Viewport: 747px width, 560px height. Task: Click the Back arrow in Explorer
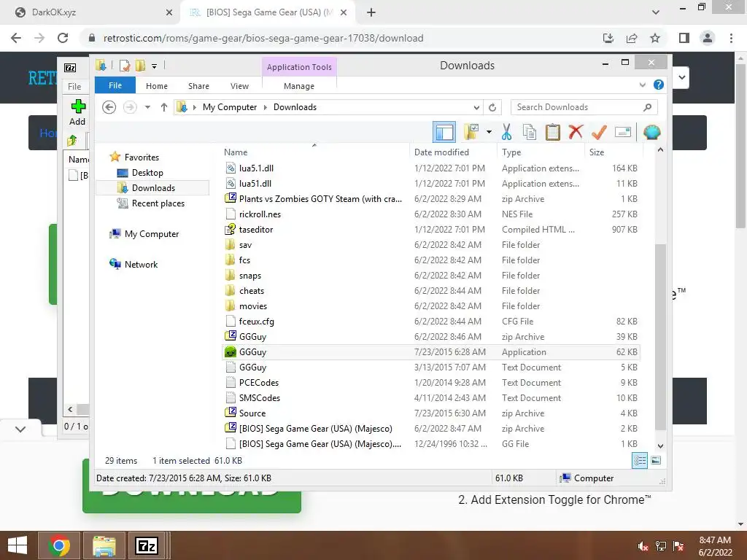point(109,107)
